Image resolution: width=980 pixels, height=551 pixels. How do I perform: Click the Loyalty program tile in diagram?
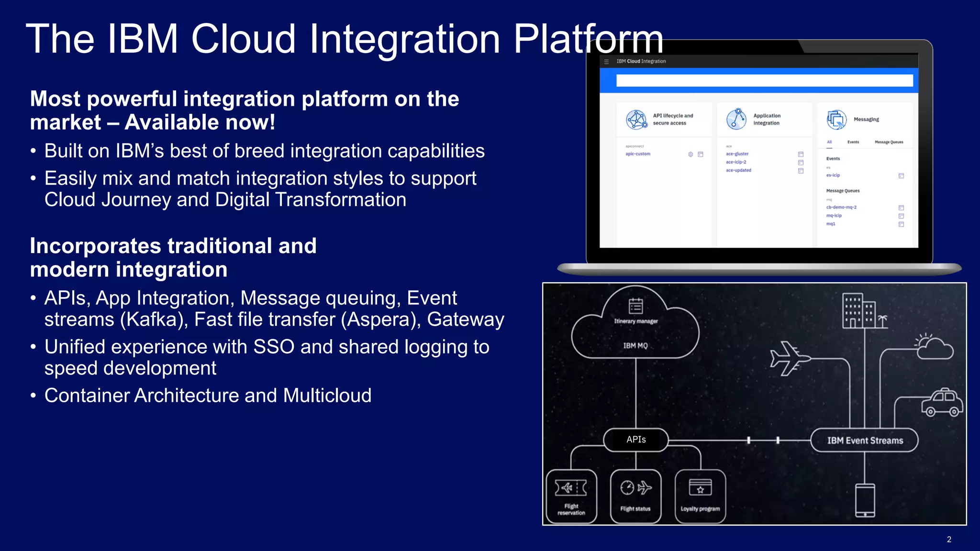(700, 496)
